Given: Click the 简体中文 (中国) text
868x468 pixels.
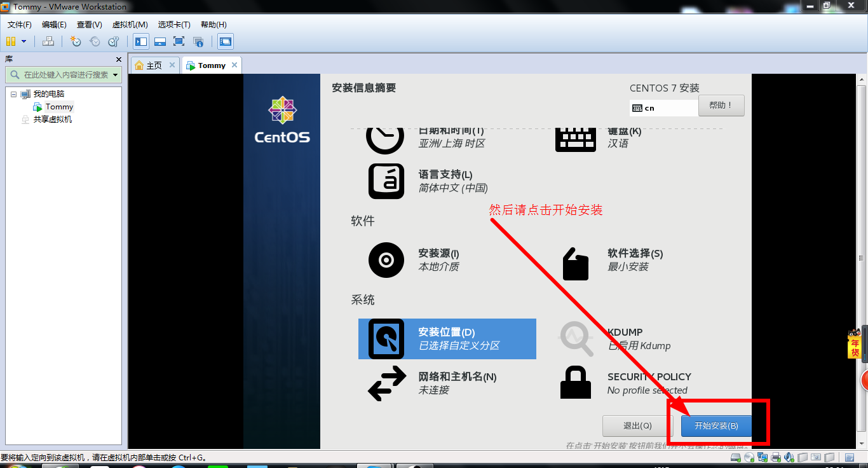Looking at the screenshot, I should (x=453, y=188).
